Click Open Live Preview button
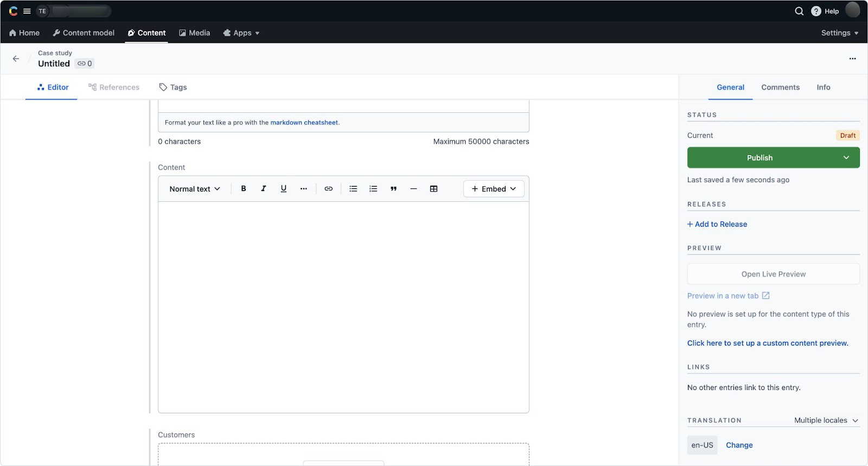The height and width of the screenshot is (466, 868). (x=774, y=274)
